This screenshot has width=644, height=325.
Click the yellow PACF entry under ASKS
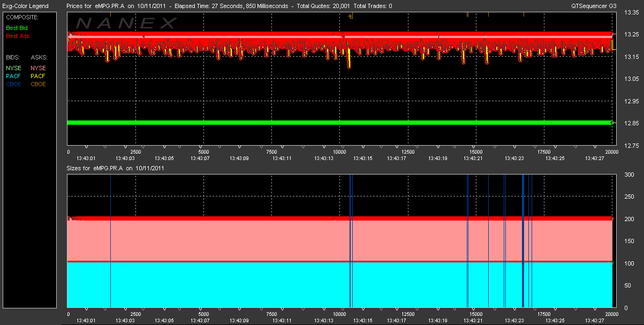(39, 76)
